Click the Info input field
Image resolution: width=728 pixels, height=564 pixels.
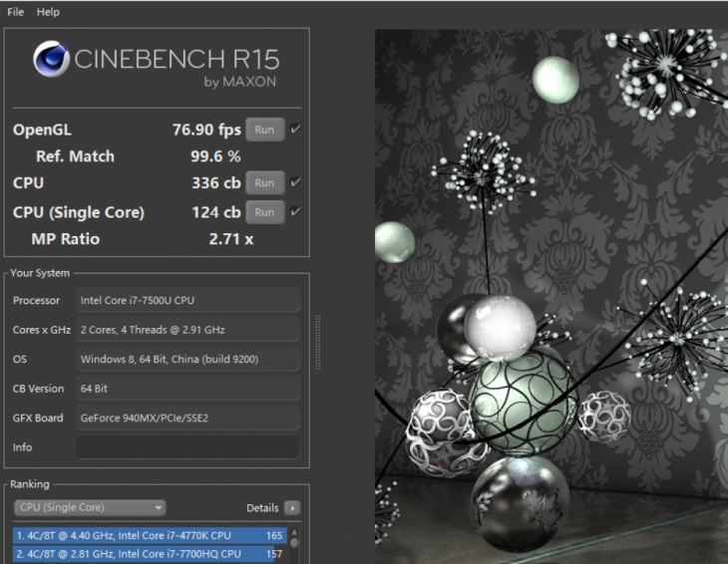tap(187, 447)
